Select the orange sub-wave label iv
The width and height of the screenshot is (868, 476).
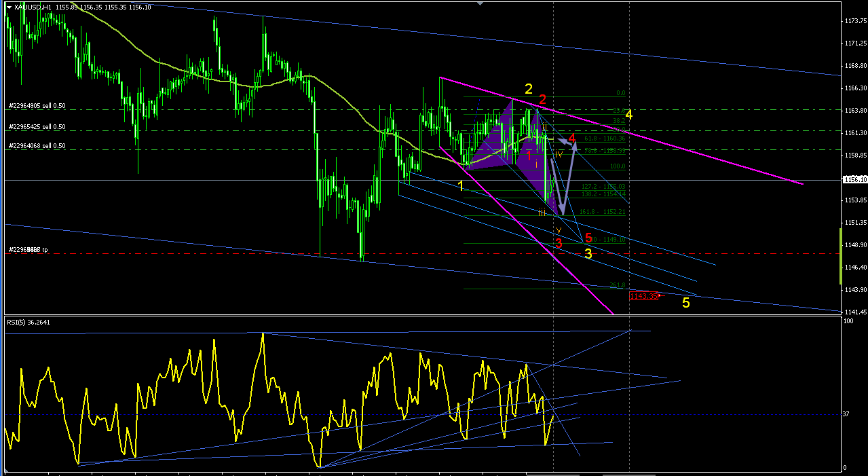559,155
